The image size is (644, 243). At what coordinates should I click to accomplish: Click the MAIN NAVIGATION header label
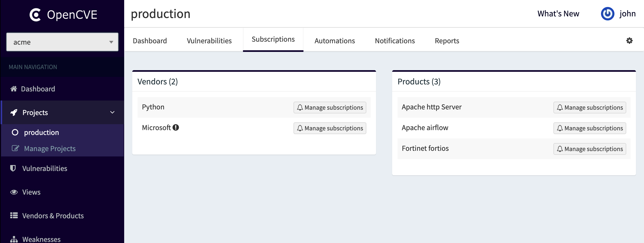(33, 67)
